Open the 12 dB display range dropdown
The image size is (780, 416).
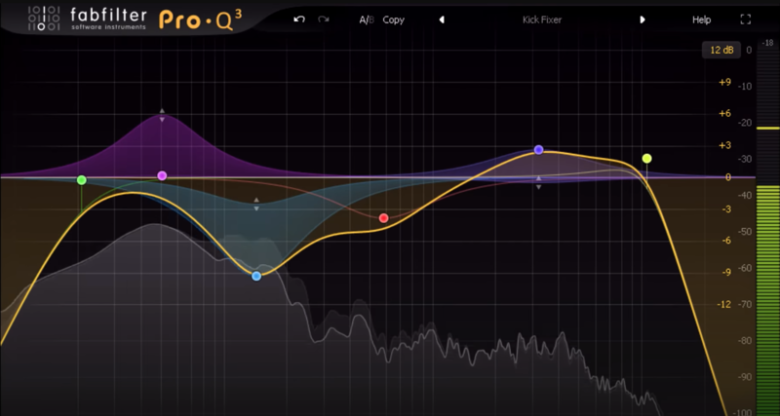tap(721, 50)
